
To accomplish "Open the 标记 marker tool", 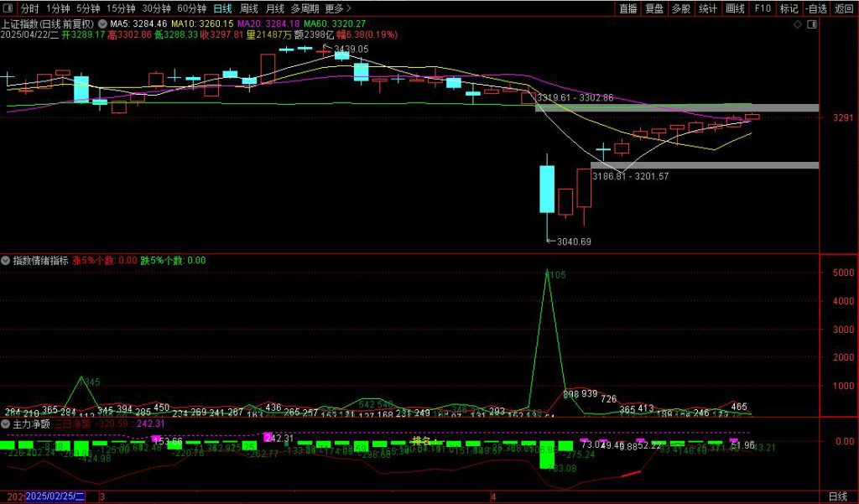I will 789,8.
